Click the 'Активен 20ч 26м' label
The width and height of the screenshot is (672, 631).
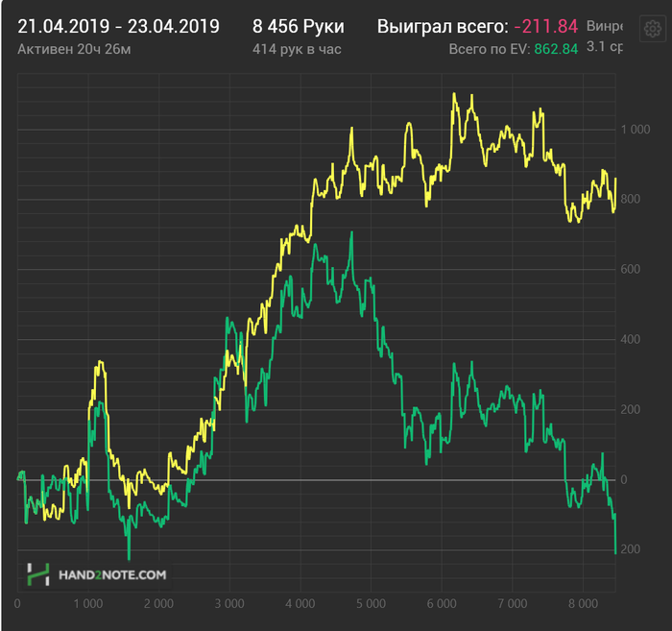click(74, 49)
